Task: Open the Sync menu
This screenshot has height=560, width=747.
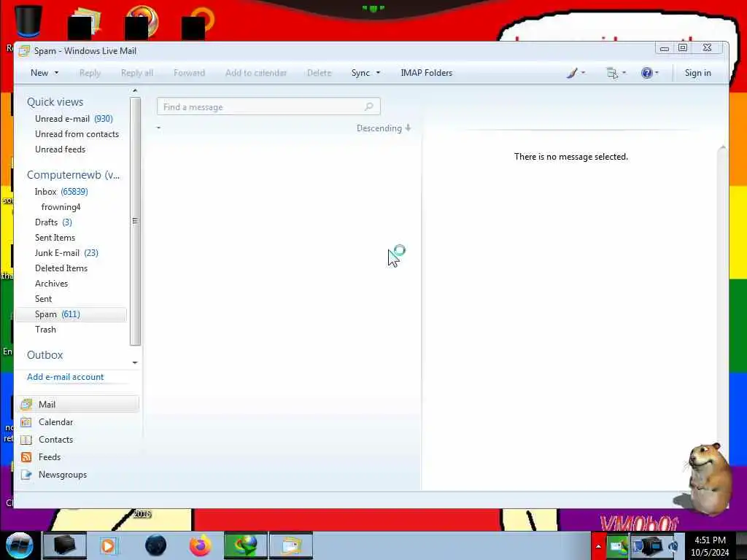Action: [x=360, y=73]
